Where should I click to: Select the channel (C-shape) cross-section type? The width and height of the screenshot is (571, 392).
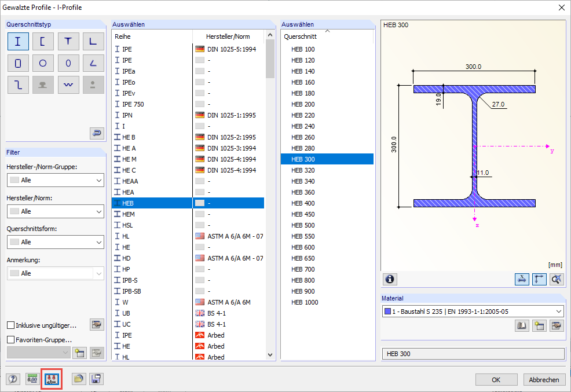point(43,41)
